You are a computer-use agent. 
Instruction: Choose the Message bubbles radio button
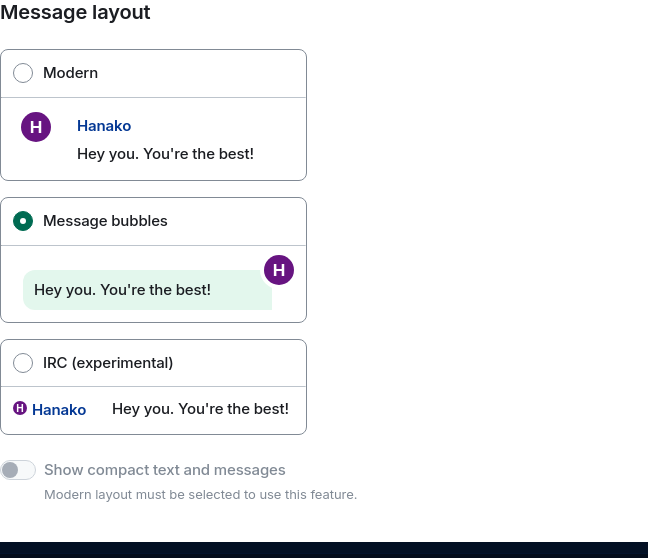(x=23, y=221)
